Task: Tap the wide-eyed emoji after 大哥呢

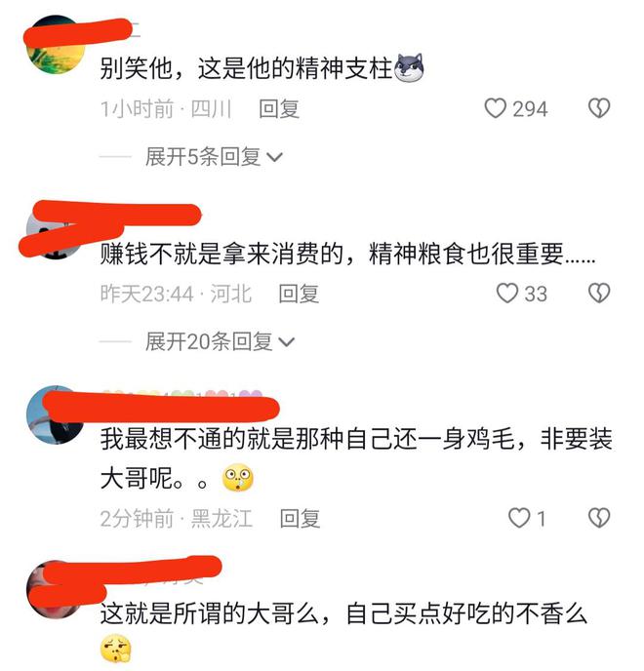Action: coord(238,478)
